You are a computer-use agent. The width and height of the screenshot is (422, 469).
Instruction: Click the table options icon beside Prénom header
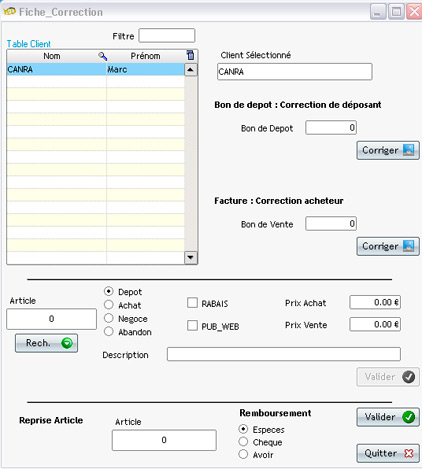click(190, 55)
